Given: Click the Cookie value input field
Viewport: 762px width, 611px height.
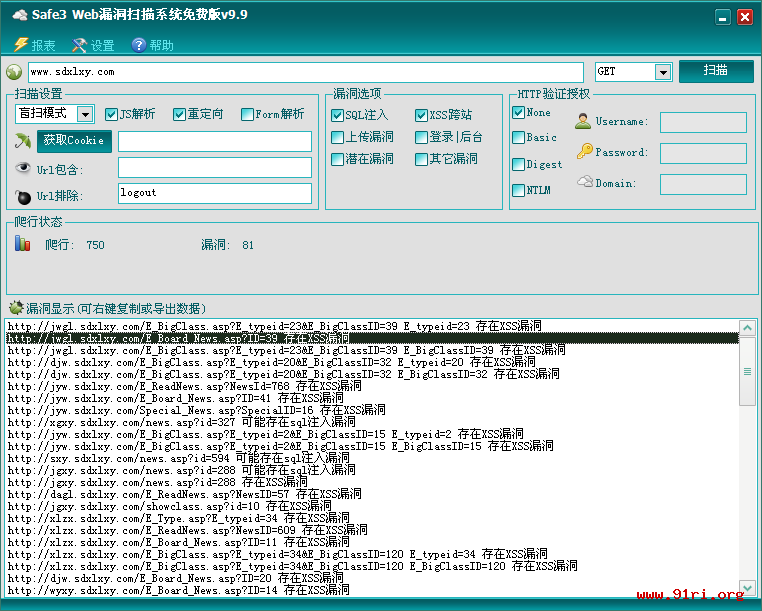Looking at the screenshot, I should pos(215,141).
